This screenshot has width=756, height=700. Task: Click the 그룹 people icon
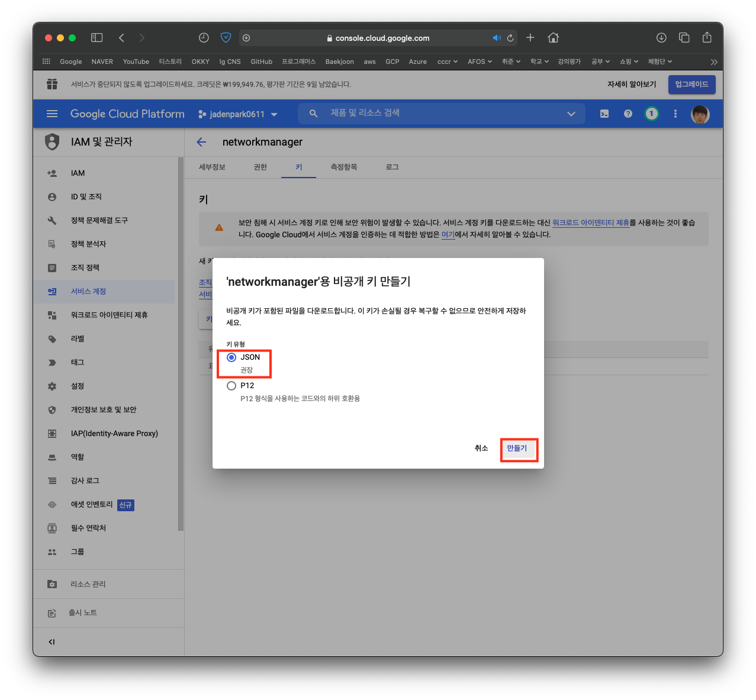[52, 552]
